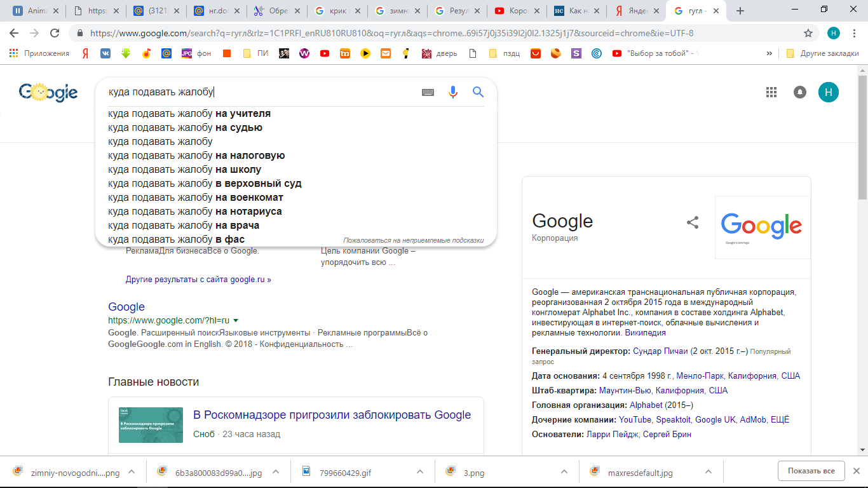
Task: Open the ПИ bookmark folder
Action: 256,53
